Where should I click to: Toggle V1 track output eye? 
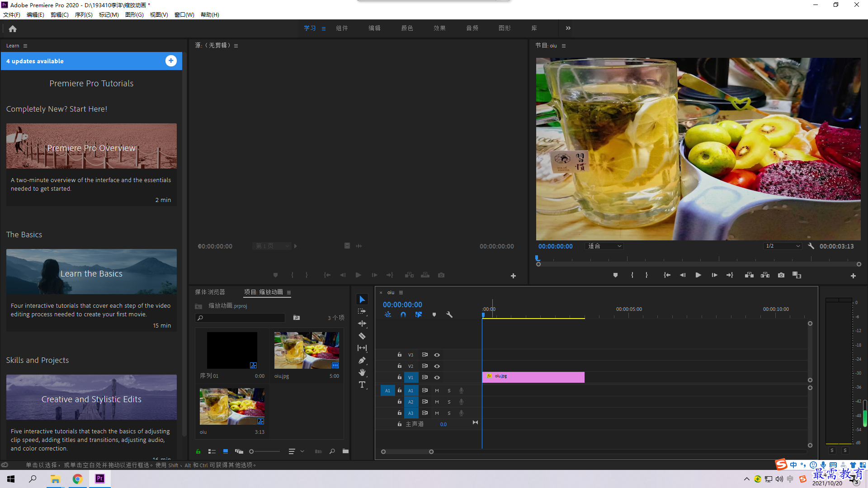click(x=437, y=378)
